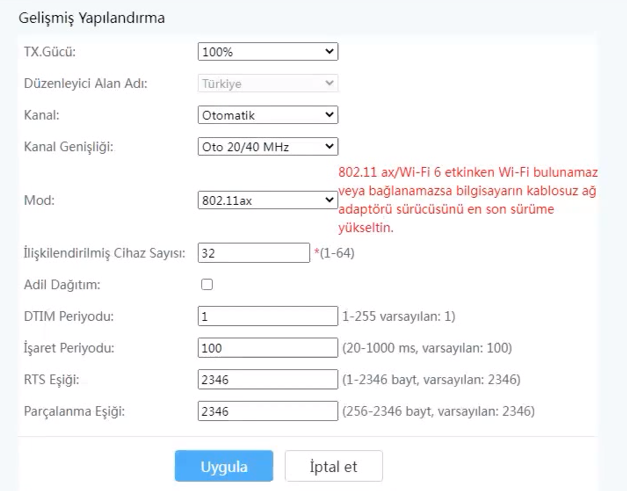Click the red Wi-Fi 6 warning text
Viewport: 627px width, 491px height.
[468, 200]
